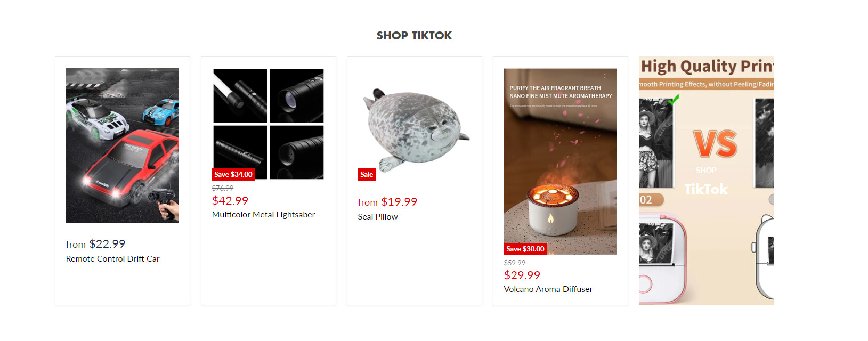Click the SHOP TIKTOK heading
The height and width of the screenshot is (341, 868).
click(x=414, y=36)
